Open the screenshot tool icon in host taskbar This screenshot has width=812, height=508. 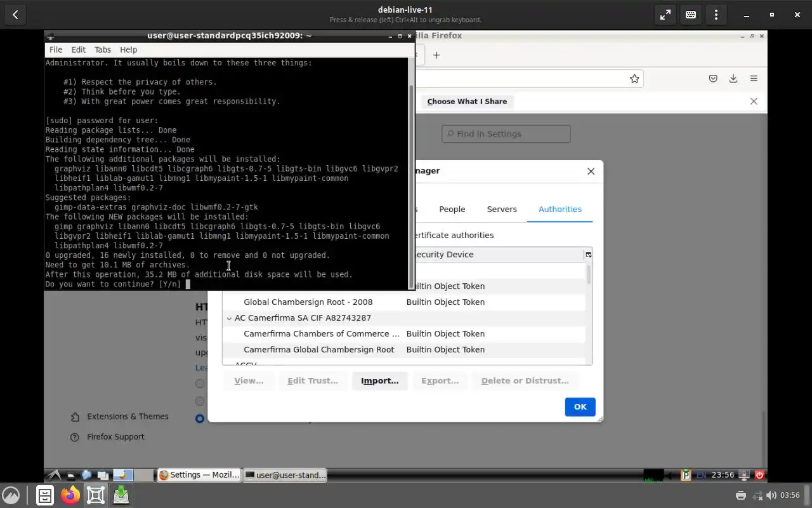pyautogui.click(x=95, y=495)
